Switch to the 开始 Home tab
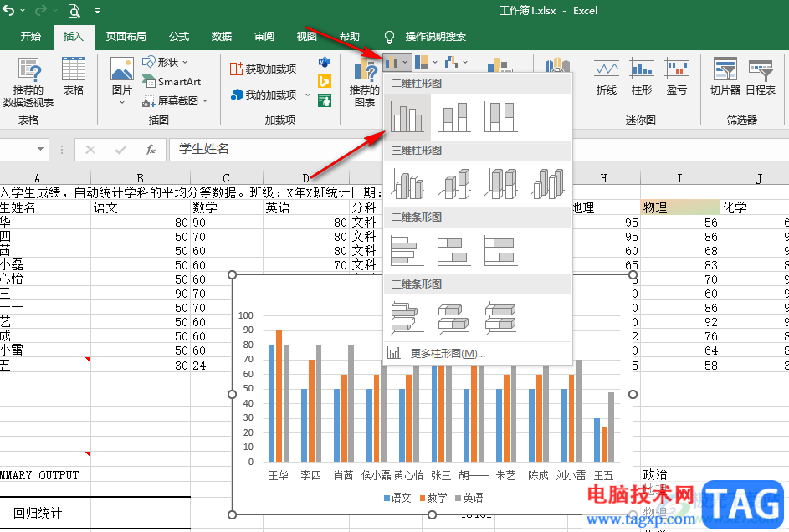Screen dimensions: 789x532 [x=31, y=37]
